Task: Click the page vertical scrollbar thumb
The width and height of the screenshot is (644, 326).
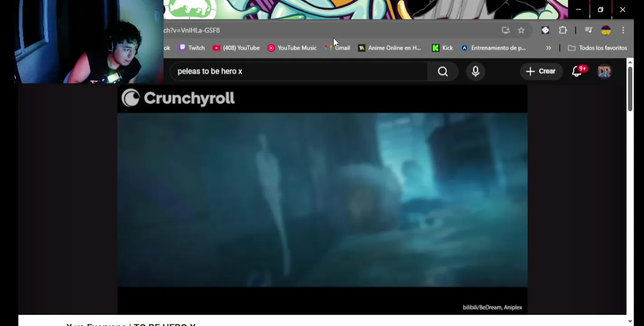Action: 630,89
